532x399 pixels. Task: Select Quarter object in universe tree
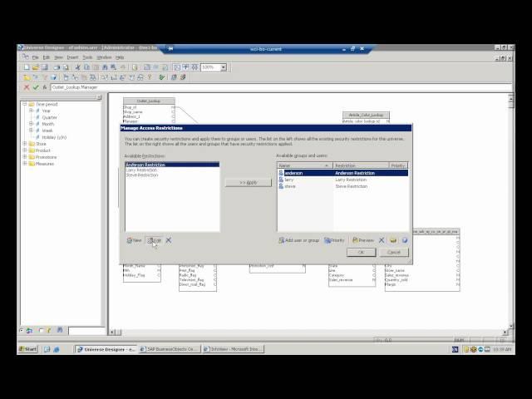[50, 117]
